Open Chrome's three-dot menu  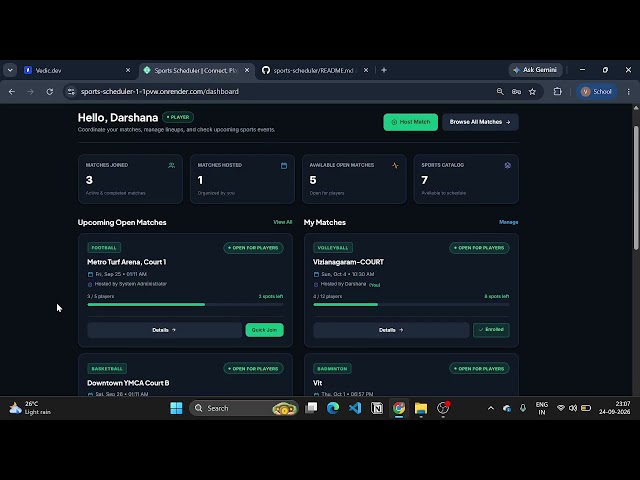tap(629, 91)
